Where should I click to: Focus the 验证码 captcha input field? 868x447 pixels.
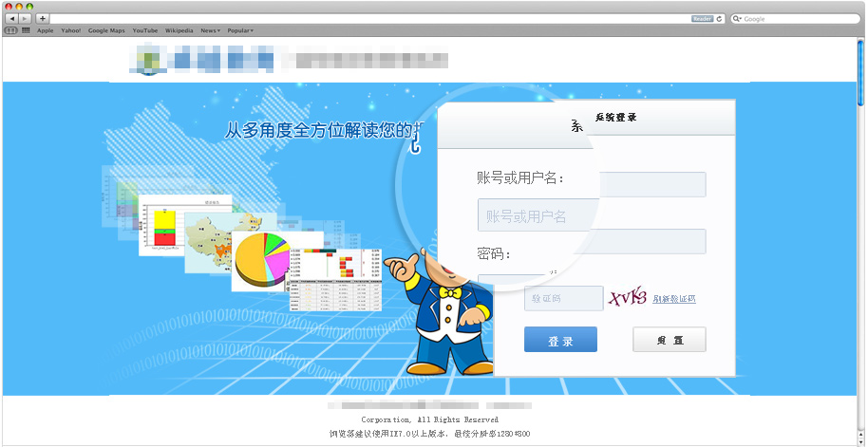(x=563, y=298)
